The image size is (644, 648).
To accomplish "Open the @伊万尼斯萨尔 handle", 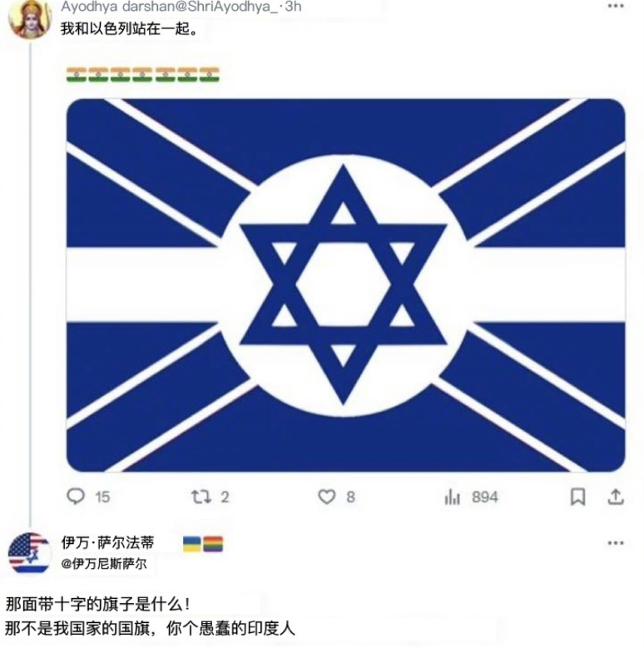I will click(104, 564).
